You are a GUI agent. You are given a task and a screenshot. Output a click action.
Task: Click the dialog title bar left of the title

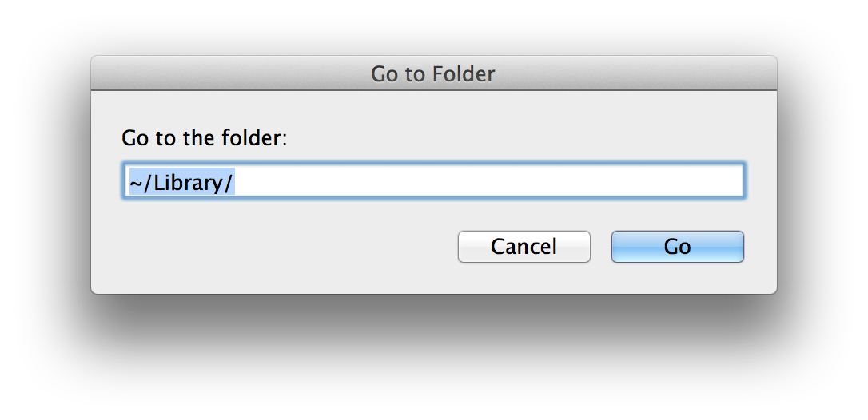point(224,74)
